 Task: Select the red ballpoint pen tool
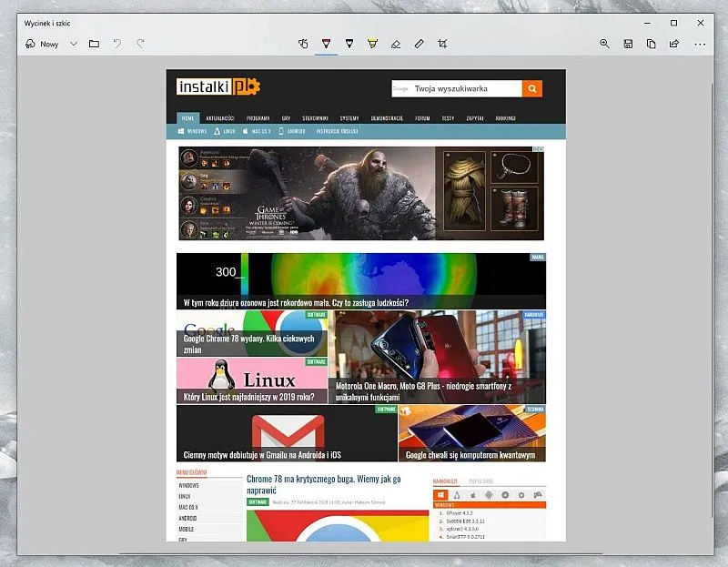327,44
